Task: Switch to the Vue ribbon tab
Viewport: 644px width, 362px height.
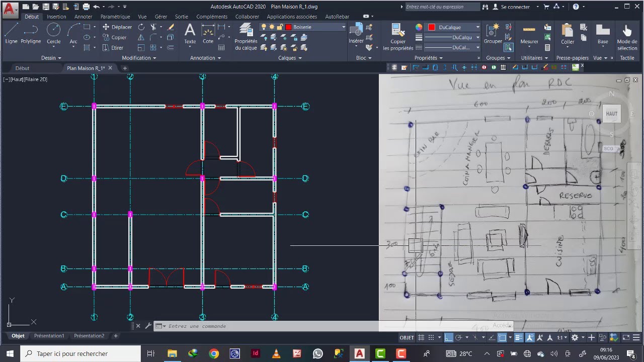Action: (x=142, y=17)
